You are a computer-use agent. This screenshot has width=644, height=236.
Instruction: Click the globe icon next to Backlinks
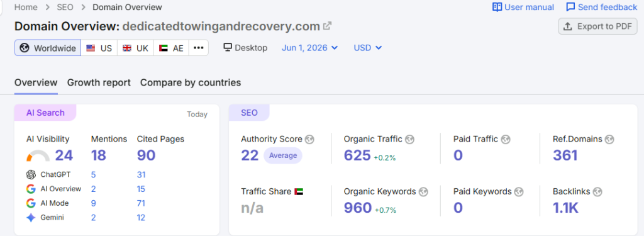[x=597, y=191]
